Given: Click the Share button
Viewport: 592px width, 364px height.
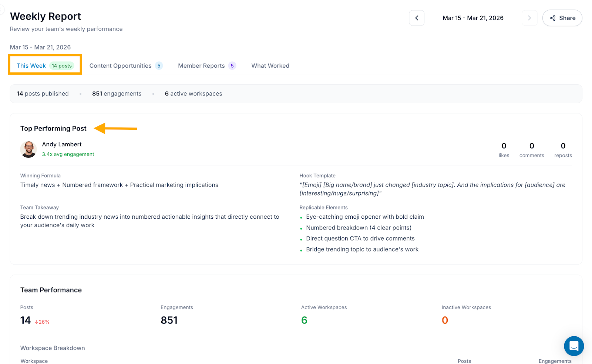Looking at the screenshot, I should coord(562,18).
